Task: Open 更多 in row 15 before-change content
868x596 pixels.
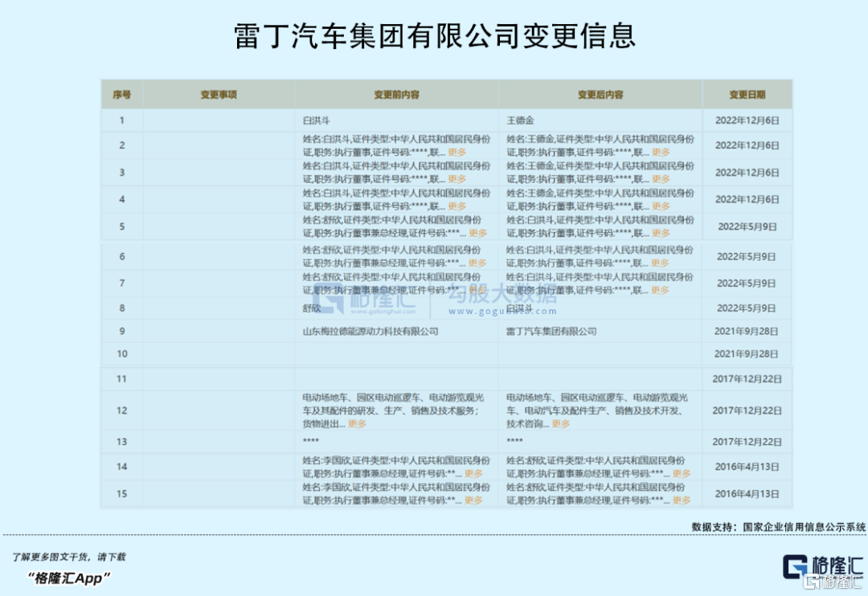Action: [x=474, y=500]
